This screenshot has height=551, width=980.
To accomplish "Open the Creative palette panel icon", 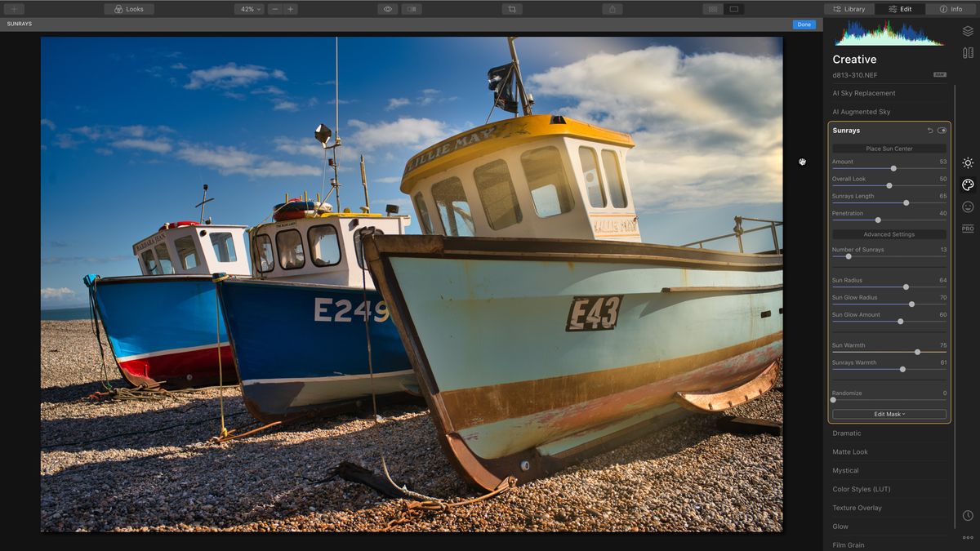I will tap(968, 185).
